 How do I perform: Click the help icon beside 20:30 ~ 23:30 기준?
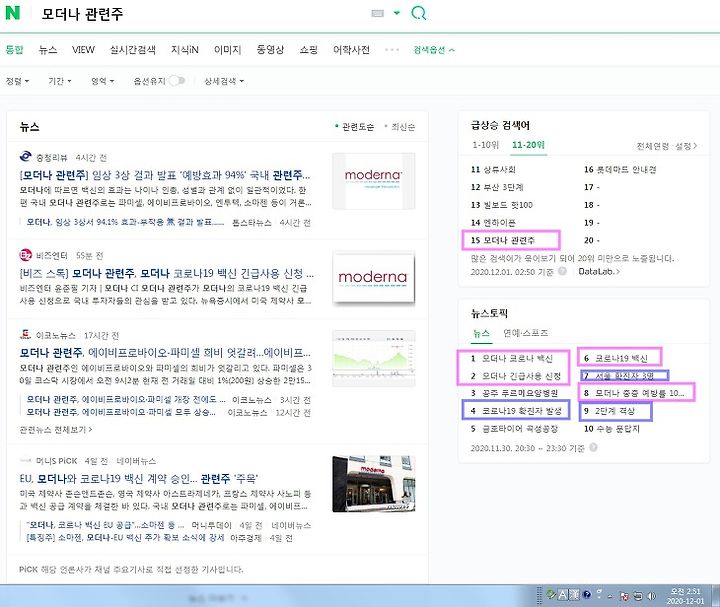coord(593,447)
